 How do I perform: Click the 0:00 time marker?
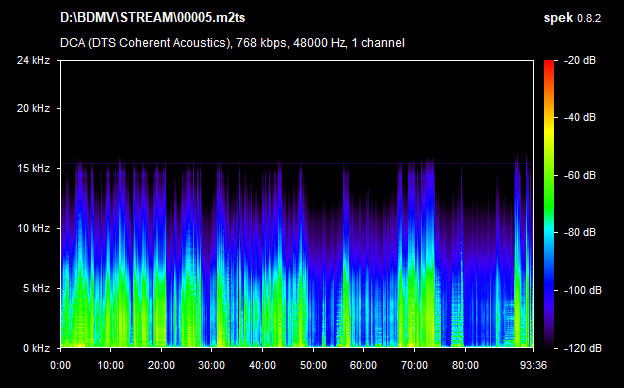pos(60,365)
